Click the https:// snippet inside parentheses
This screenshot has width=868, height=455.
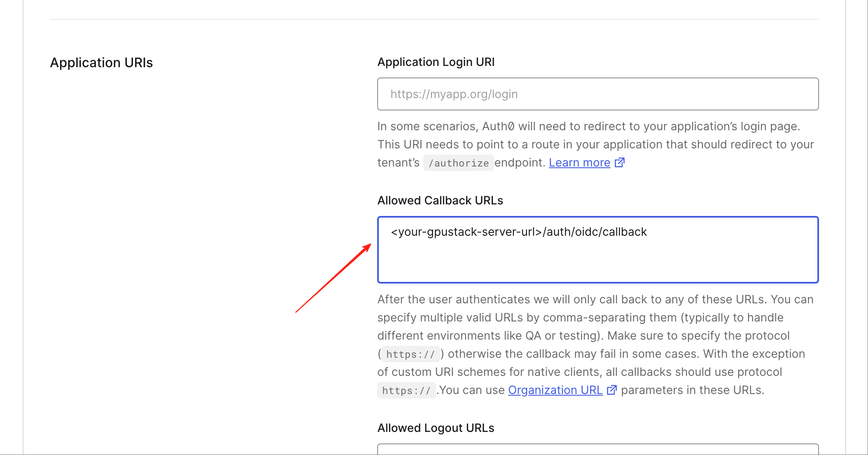click(x=410, y=354)
